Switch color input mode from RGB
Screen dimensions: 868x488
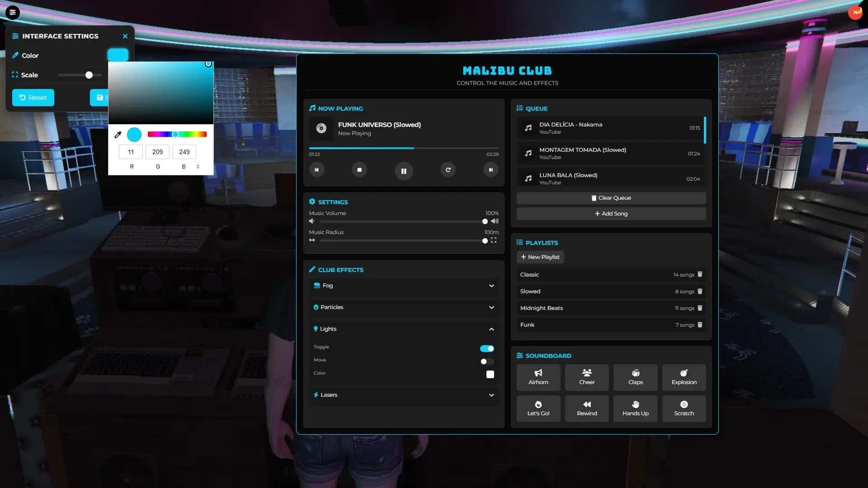pyautogui.click(x=198, y=167)
